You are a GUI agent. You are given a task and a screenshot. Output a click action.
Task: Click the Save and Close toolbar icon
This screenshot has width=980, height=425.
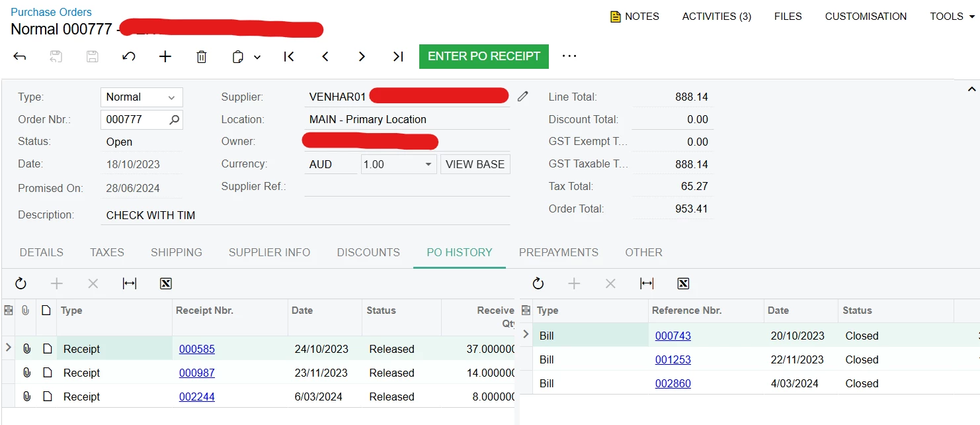[56, 57]
